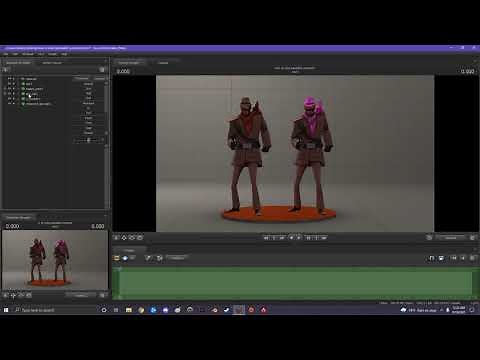480x360 pixels.
Task: Click the secondary viewport preview image
Action: tap(55, 260)
